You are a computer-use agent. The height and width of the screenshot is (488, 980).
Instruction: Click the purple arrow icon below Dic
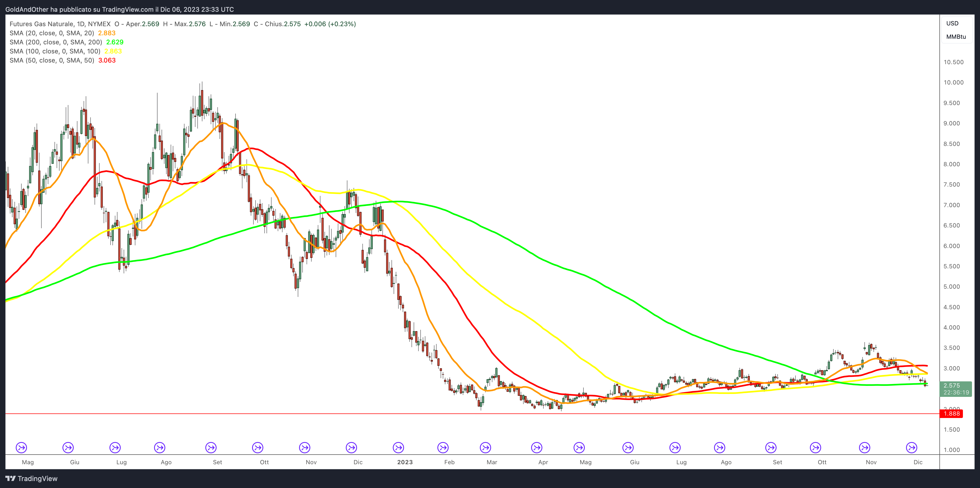(x=351, y=448)
